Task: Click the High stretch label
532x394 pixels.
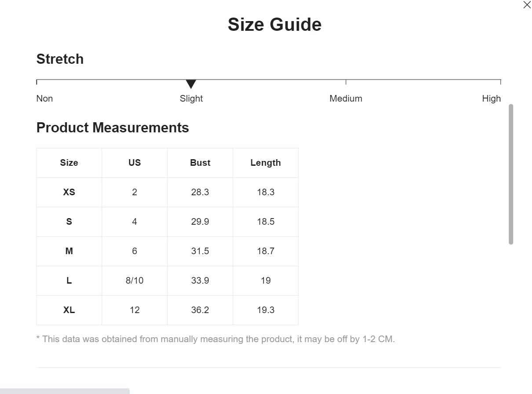Action: 492,98
